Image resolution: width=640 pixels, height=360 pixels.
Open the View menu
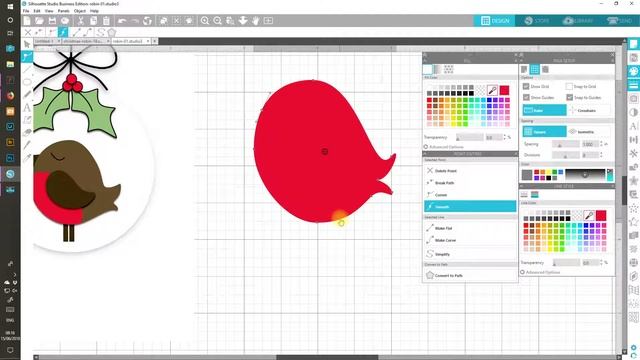click(x=49, y=11)
